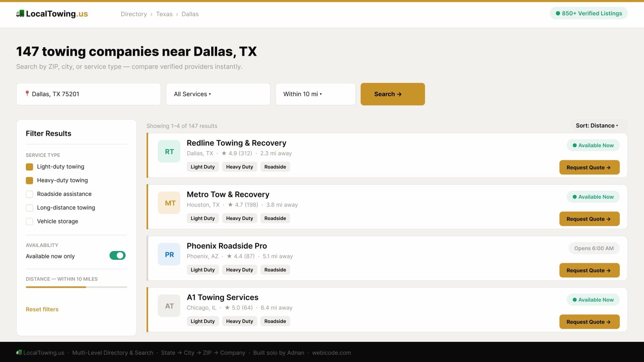The height and width of the screenshot is (362, 644).
Task: Click Roadside tag on Phoenix Roadside Pro
Action: pos(275,270)
